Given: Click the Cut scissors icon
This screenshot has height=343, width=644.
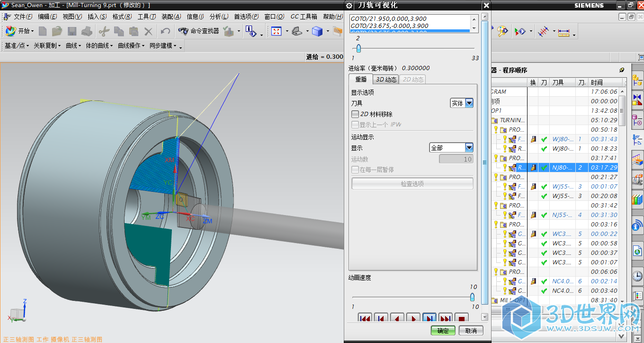Looking at the screenshot, I should click(x=104, y=31).
